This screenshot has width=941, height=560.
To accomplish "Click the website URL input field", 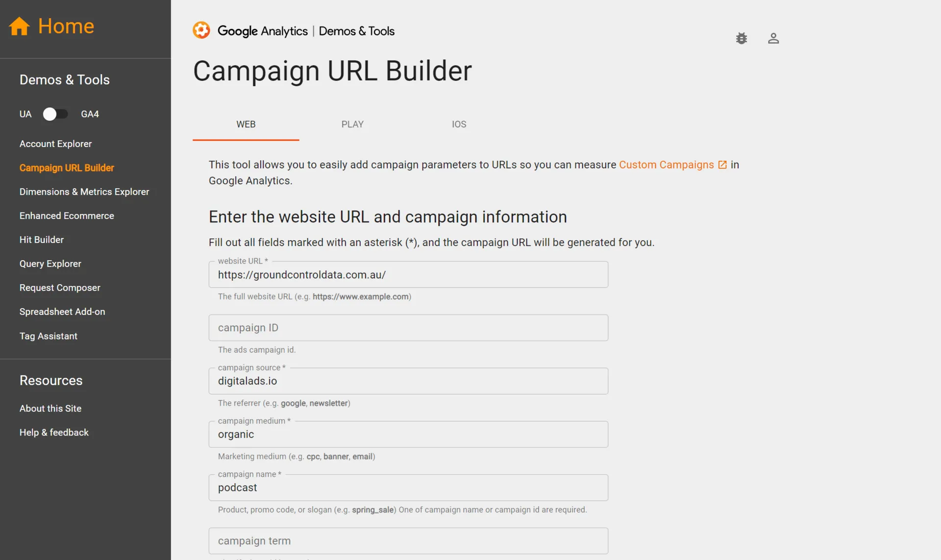I will point(408,275).
